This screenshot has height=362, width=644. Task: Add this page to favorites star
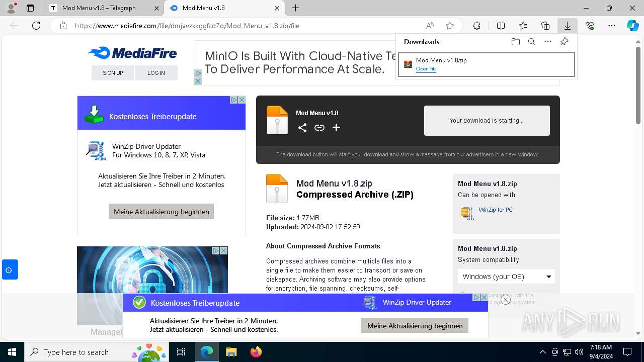[450, 26]
